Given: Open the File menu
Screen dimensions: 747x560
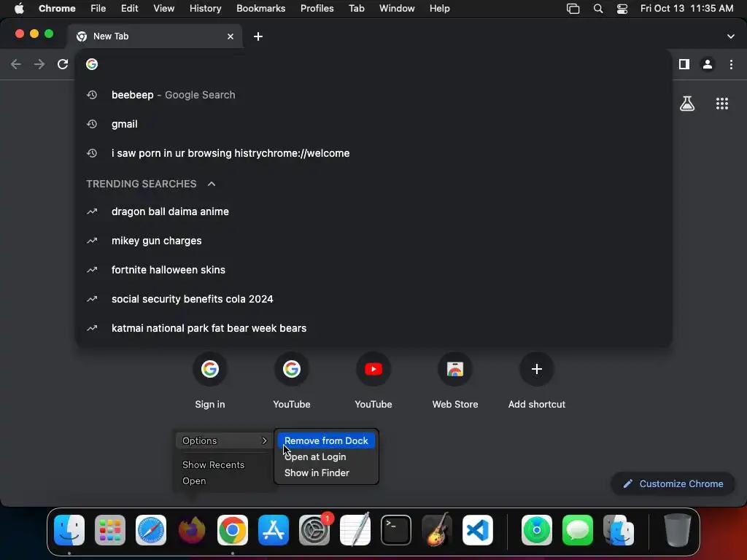Looking at the screenshot, I should 98,9.
